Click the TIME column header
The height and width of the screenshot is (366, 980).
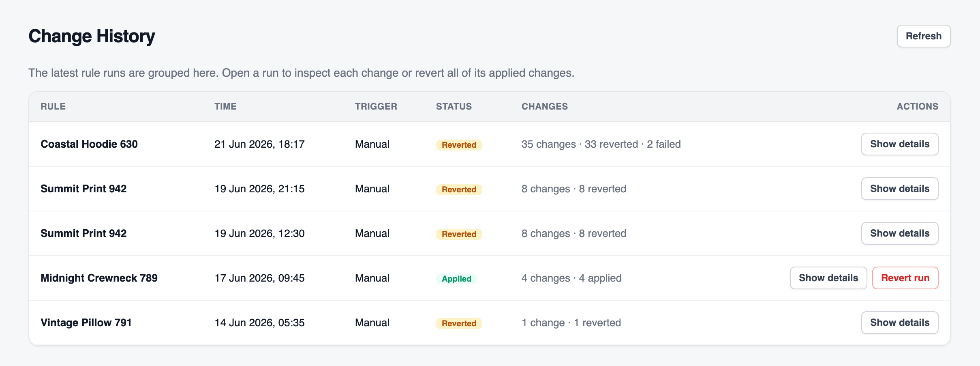(x=225, y=106)
